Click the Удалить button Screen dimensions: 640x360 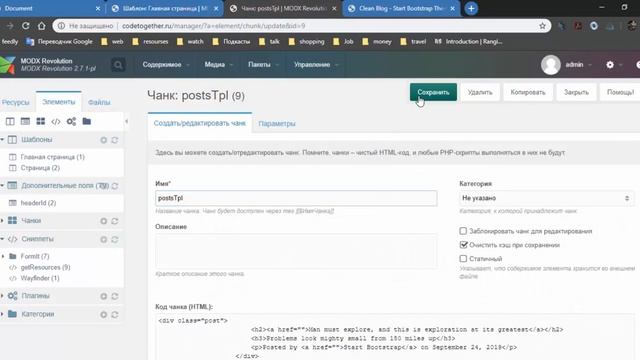[480, 92]
